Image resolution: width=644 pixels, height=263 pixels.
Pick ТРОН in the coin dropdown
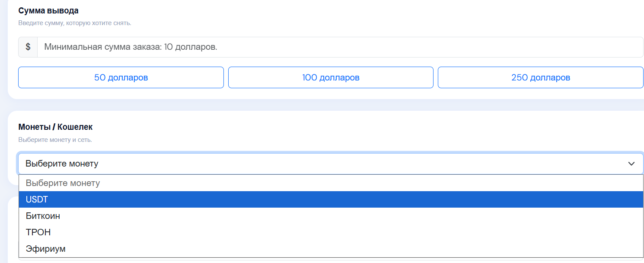click(x=331, y=232)
